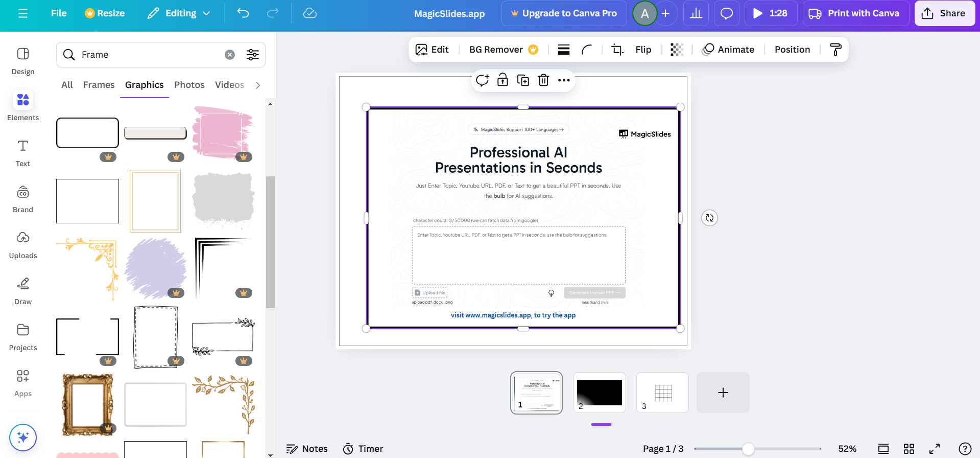Click the Share button
This screenshot has width=980, height=458.
[x=945, y=13]
